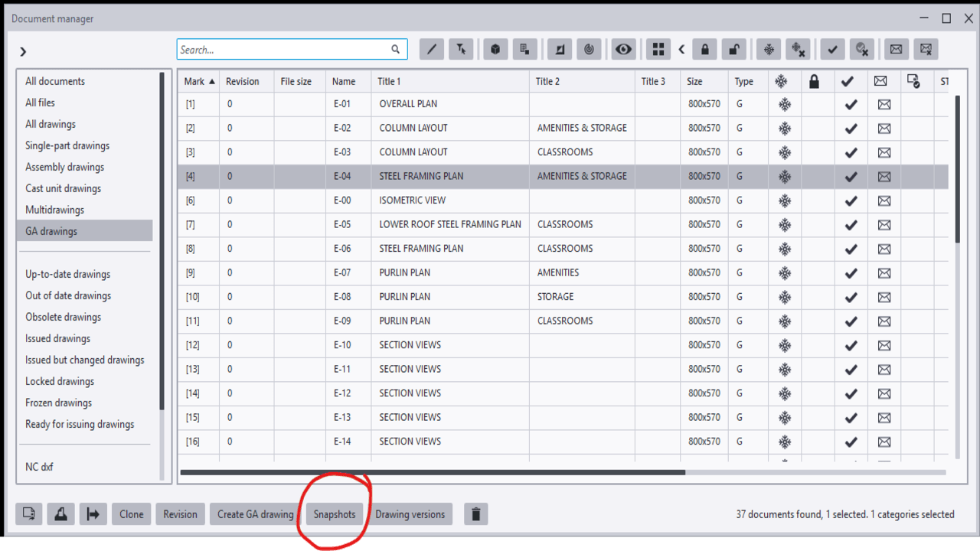Toggle the four-squares grid view button
This screenshot has height=551, width=980.
tap(658, 50)
